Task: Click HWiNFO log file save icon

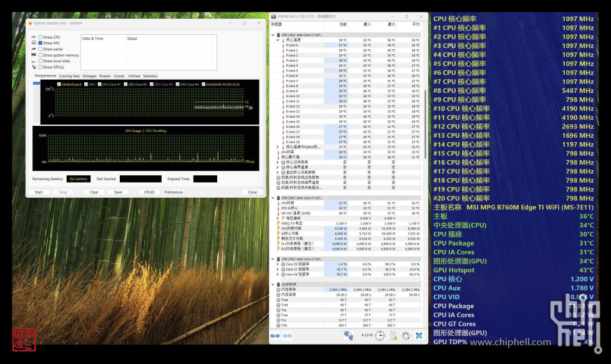Action: pos(393,335)
